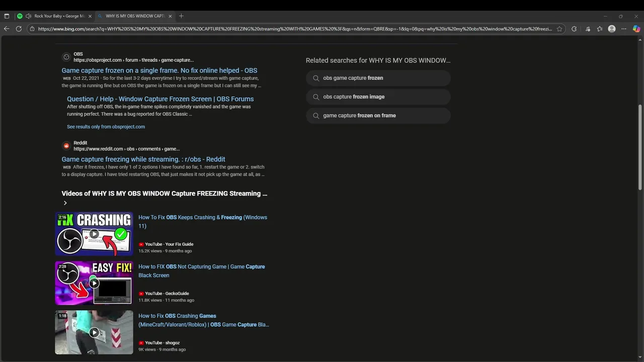Click YouTube · GeckoGuide source label
The width and height of the screenshot is (644, 362).
click(x=164, y=294)
